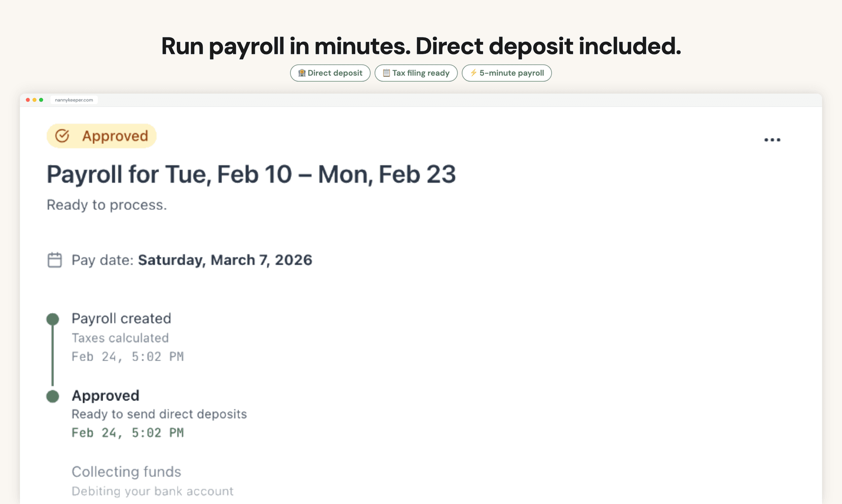
Task: Click the Ready to send direct deposits text
Action: 159,414
